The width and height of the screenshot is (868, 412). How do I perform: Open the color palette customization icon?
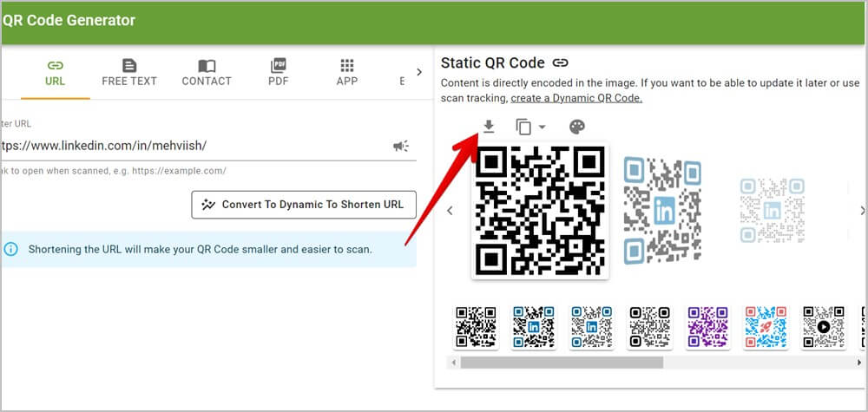point(577,128)
